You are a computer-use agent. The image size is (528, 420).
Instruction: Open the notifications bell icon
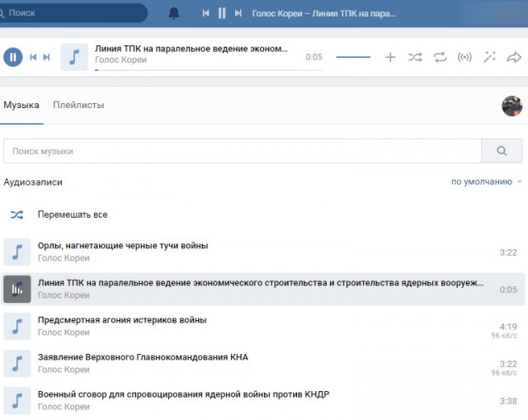(174, 13)
